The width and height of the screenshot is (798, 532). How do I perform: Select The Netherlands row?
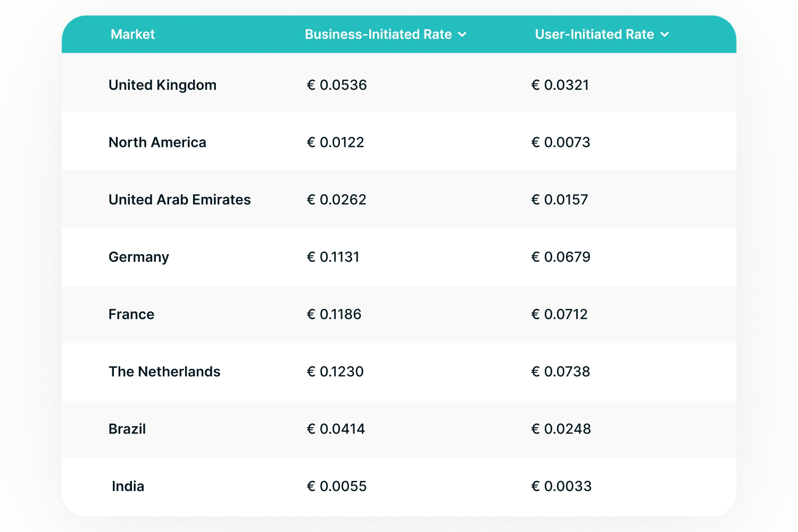[x=164, y=371]
